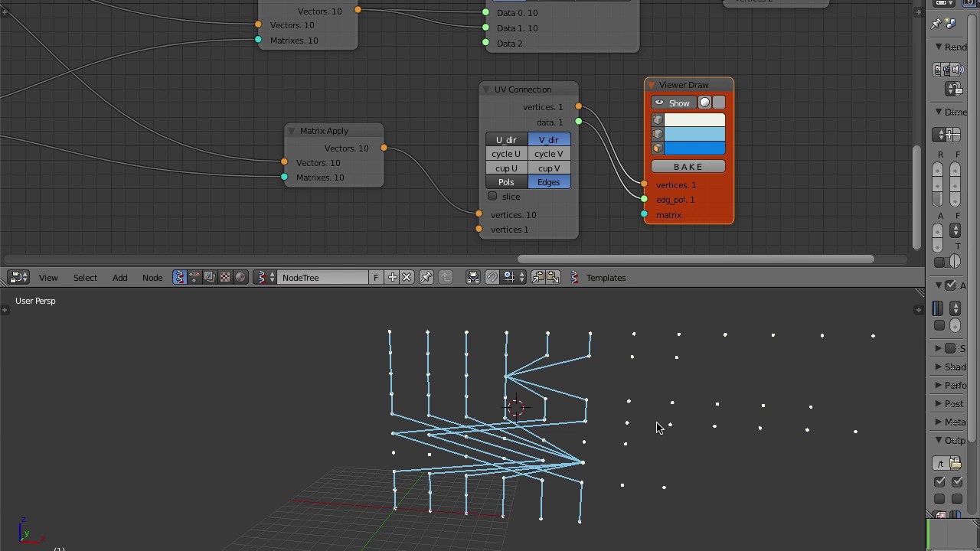Viewport: 980px width, 551px height.
Task: Open the Add menu
Action: 119,278
